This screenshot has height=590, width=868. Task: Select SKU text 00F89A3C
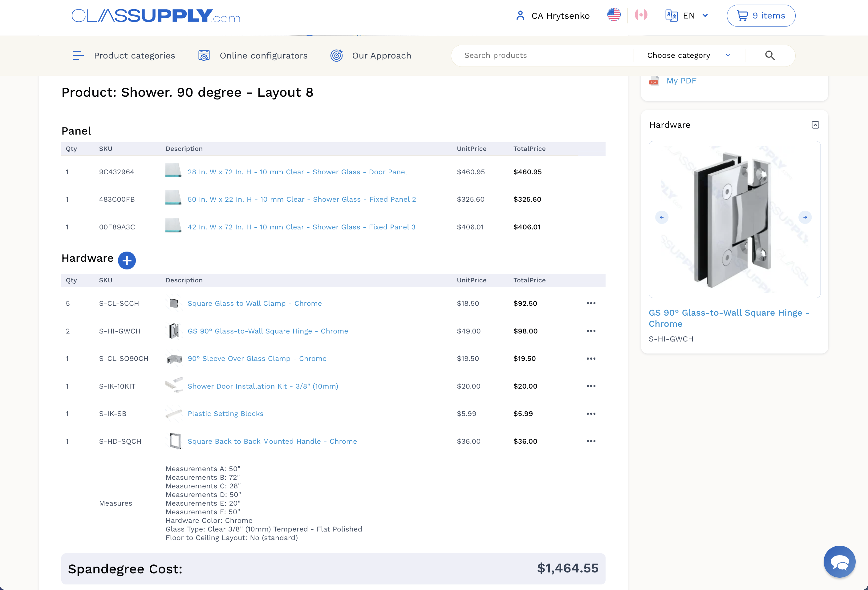[117, 227]
